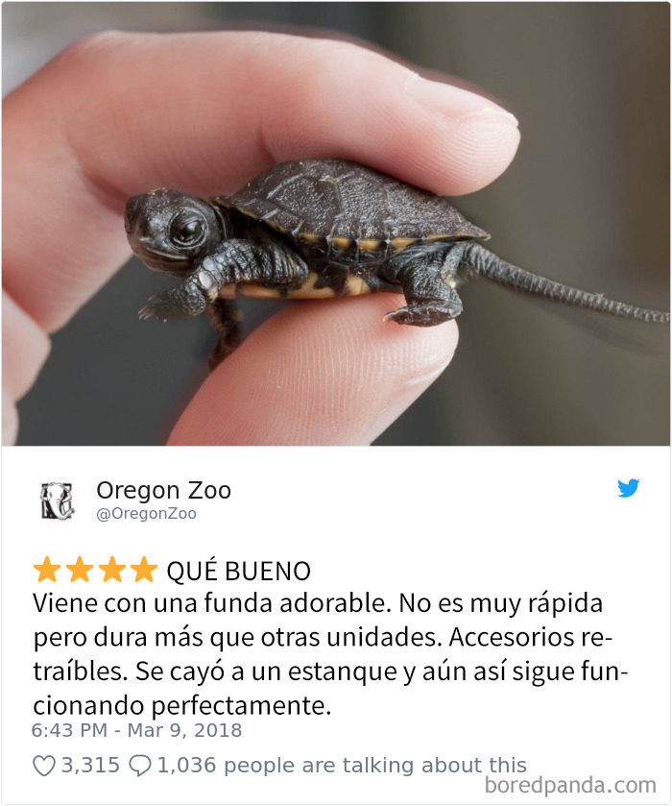
Task: Open the 6:43 PM - Mar 9, 2018 timestamp
Action: [x=136, y=730]
